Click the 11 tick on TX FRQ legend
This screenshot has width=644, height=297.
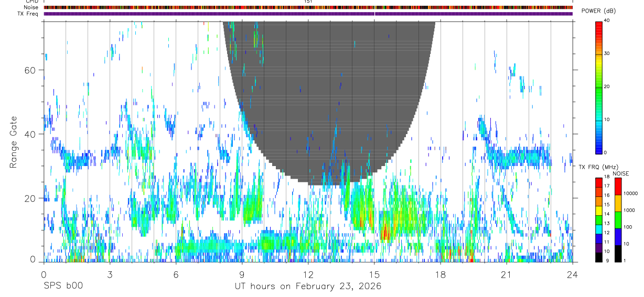(607, 243)
